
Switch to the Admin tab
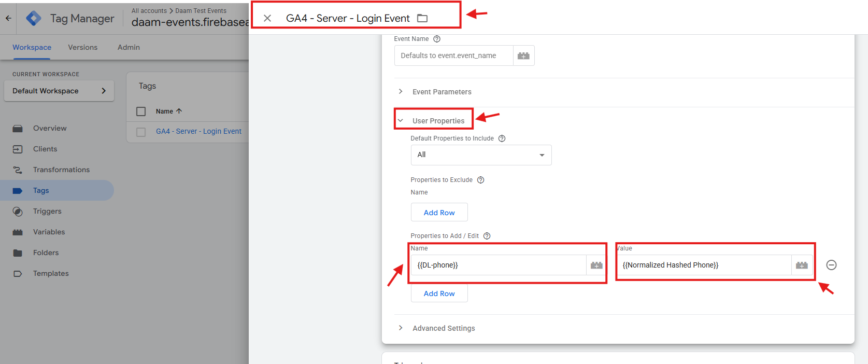pos(129,47)
